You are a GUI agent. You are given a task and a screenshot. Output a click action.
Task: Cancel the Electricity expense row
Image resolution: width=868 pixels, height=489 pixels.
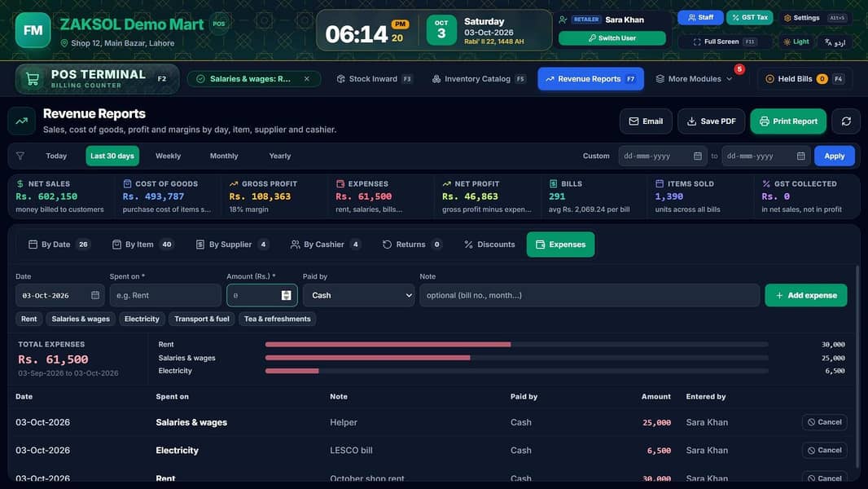tap(824, 450)
